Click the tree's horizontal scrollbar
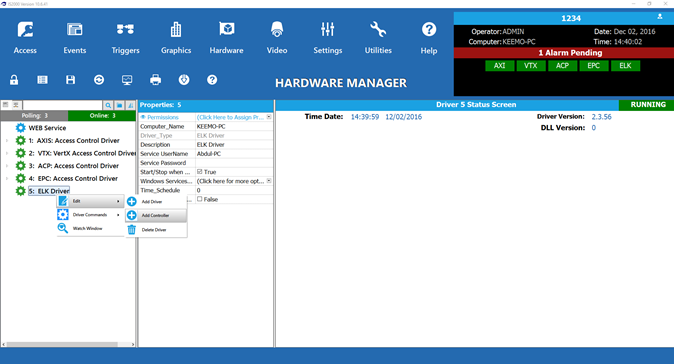This screenshot has height=364, width=674. [62, 344]
